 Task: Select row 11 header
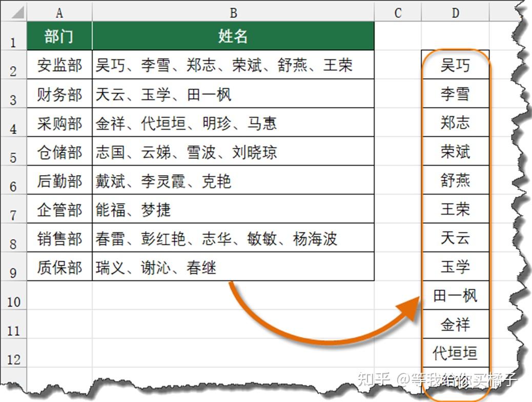[x=13, y=324]
